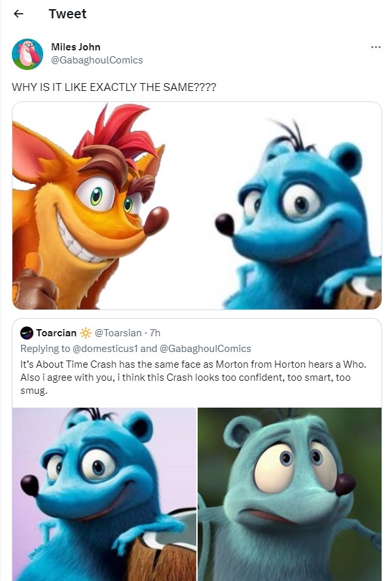Open the Crash Bandicoot versus Morton comparison image
392x581 pixels.
197,205
